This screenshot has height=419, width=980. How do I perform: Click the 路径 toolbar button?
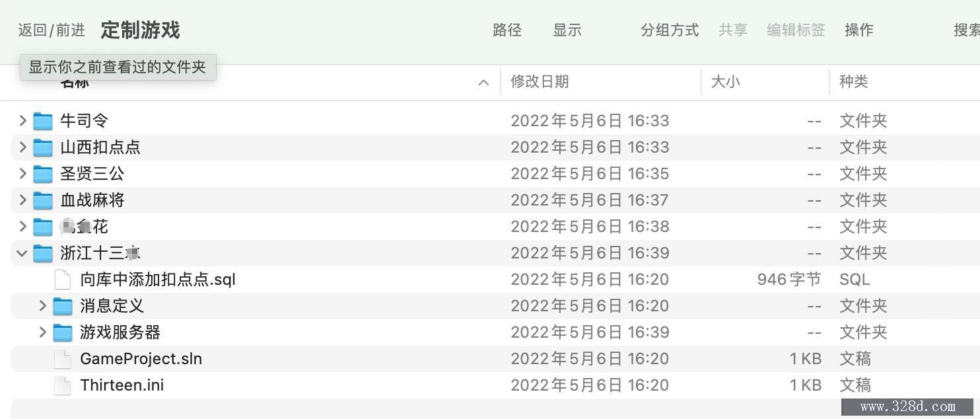click(507, 30)
